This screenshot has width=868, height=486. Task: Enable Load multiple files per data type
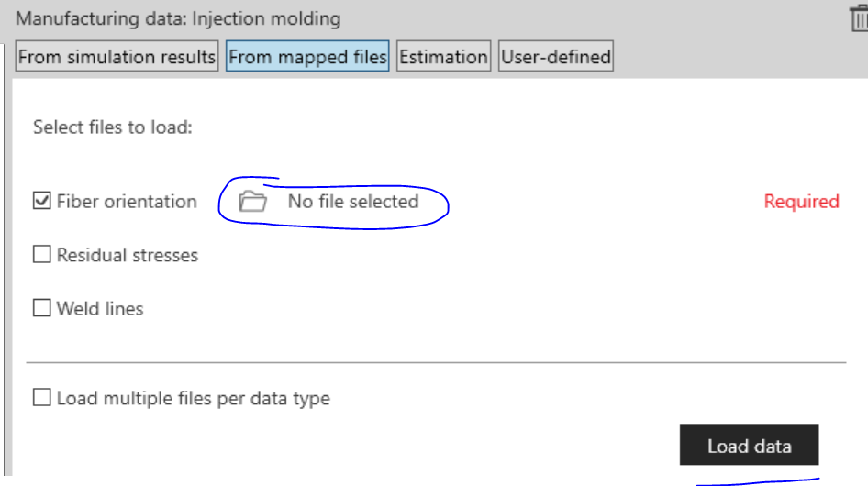pos(41,397)
